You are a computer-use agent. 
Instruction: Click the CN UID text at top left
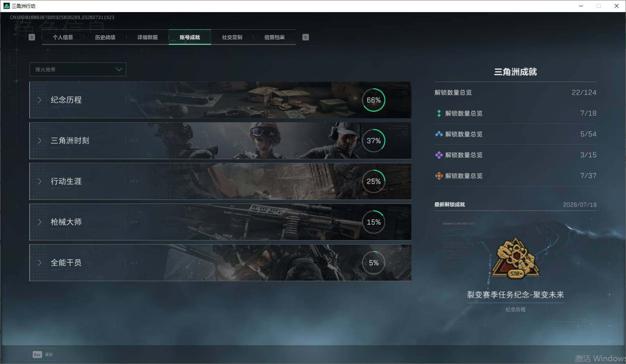(x=62, y=18)
